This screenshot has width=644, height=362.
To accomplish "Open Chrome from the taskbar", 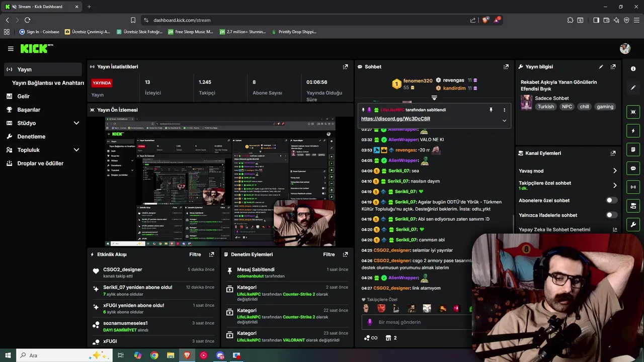I will [154, 355].
